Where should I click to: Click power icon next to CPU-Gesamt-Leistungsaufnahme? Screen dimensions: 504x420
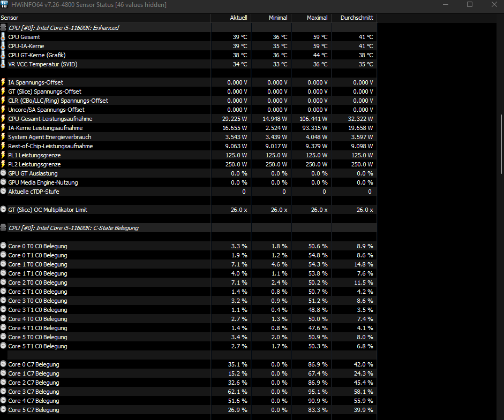3,118
